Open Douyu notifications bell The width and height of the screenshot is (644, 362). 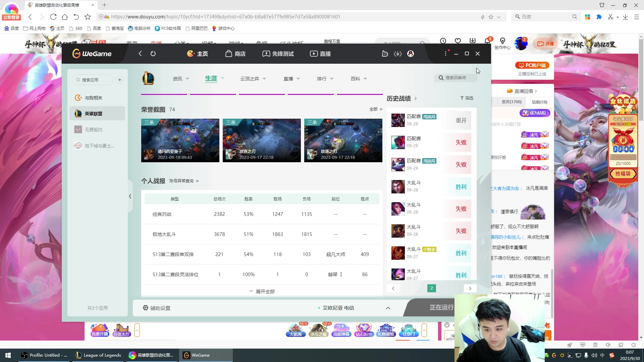pos(488,41)
